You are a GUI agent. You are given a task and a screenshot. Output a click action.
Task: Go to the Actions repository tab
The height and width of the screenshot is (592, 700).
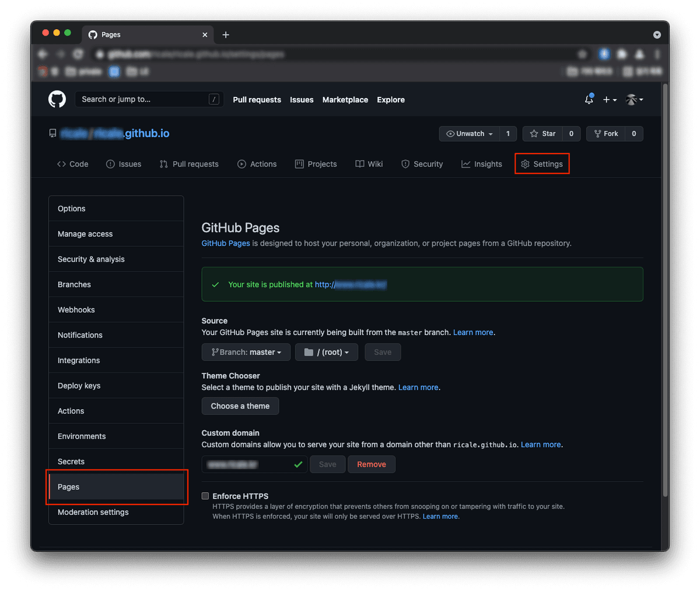click(x=257, y=164)
